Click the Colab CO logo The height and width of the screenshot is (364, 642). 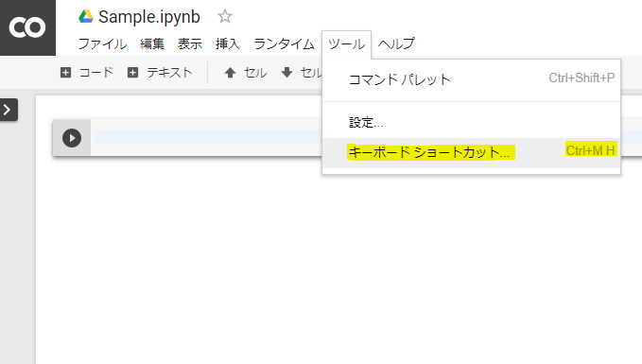[x=27, y=27]
